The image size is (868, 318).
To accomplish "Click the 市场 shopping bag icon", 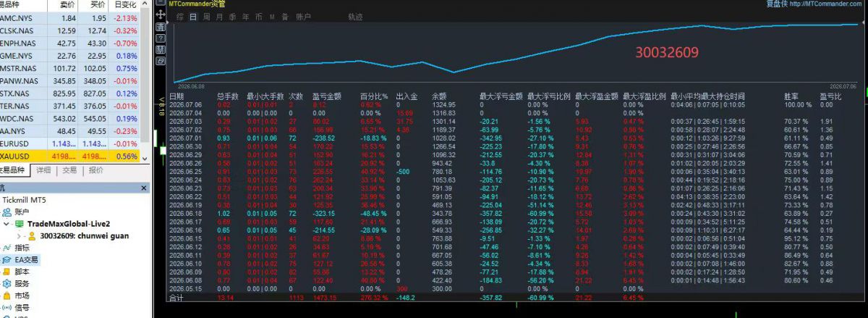I will pyautogui.click(x=7, y=296).
